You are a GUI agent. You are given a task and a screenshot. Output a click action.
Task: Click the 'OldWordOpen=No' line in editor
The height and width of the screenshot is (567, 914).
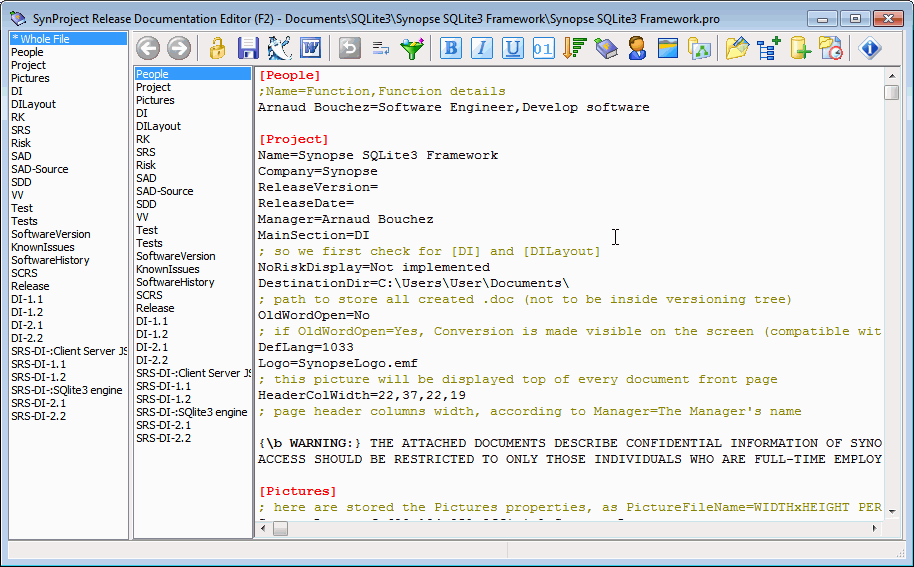314,315
